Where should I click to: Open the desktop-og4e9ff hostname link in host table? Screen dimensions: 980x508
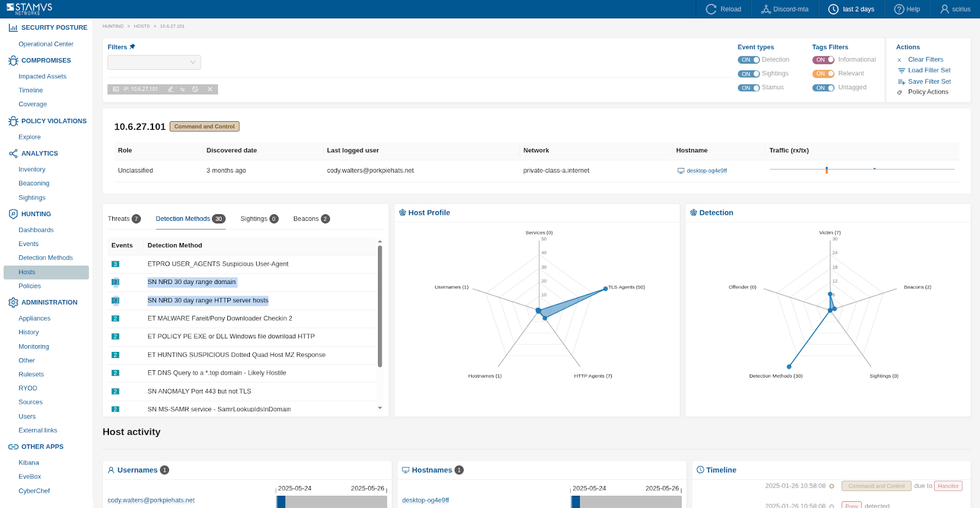click(x=706, y=171)
